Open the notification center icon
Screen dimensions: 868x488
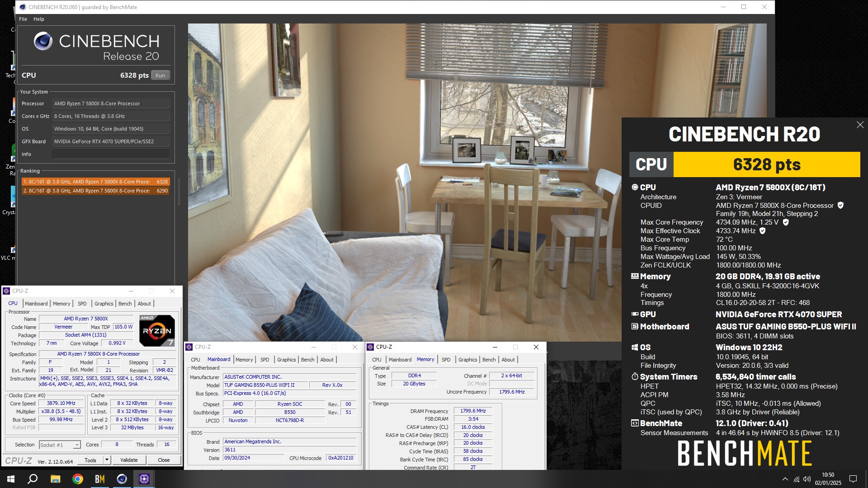tap(853, 479)
